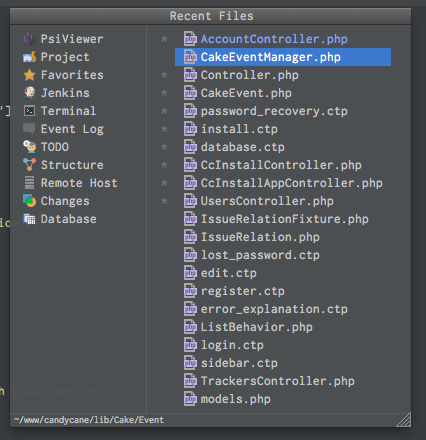Open the Changes tool window
The width and height of the screenshot is (426, 440).
click(65, 201)
